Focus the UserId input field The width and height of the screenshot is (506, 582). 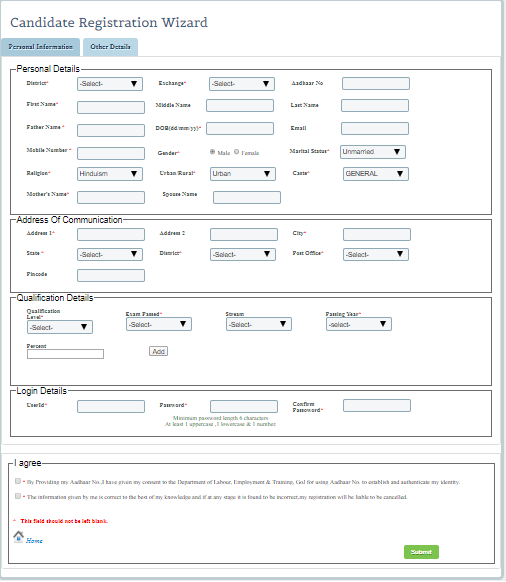[x=111, y=406]
